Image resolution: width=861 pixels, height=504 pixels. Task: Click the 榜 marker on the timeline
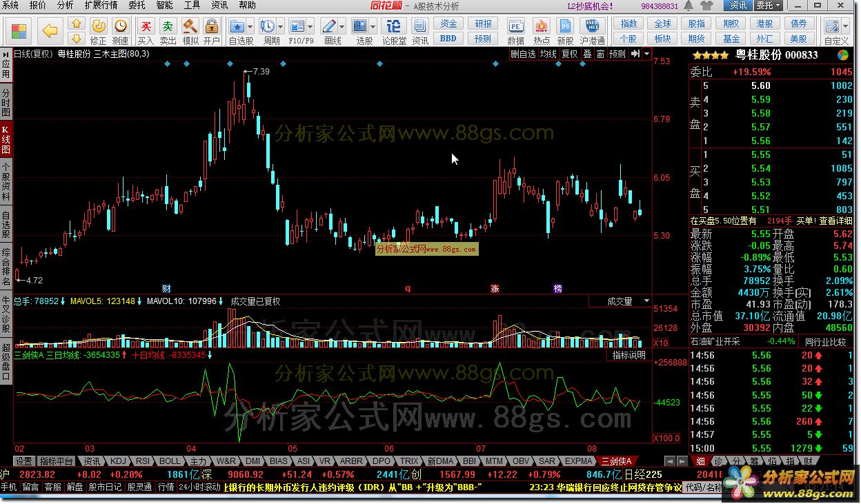click(557, 288)
